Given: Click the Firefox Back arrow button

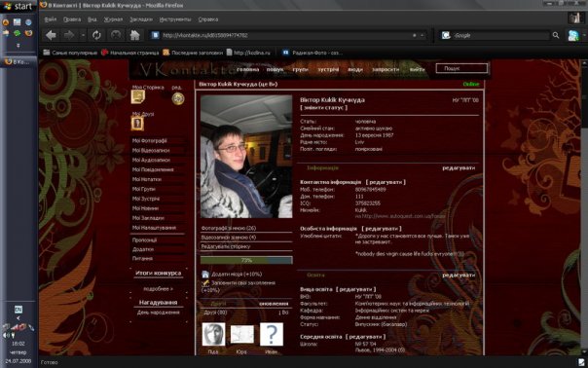Looking at the screenshot, I should [x=51, y=35].
